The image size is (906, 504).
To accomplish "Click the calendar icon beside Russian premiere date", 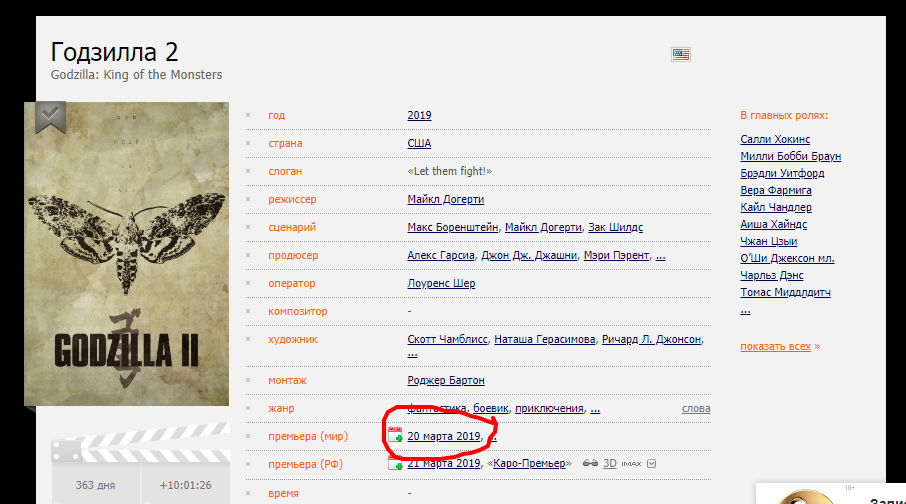I will coord(395,463).
